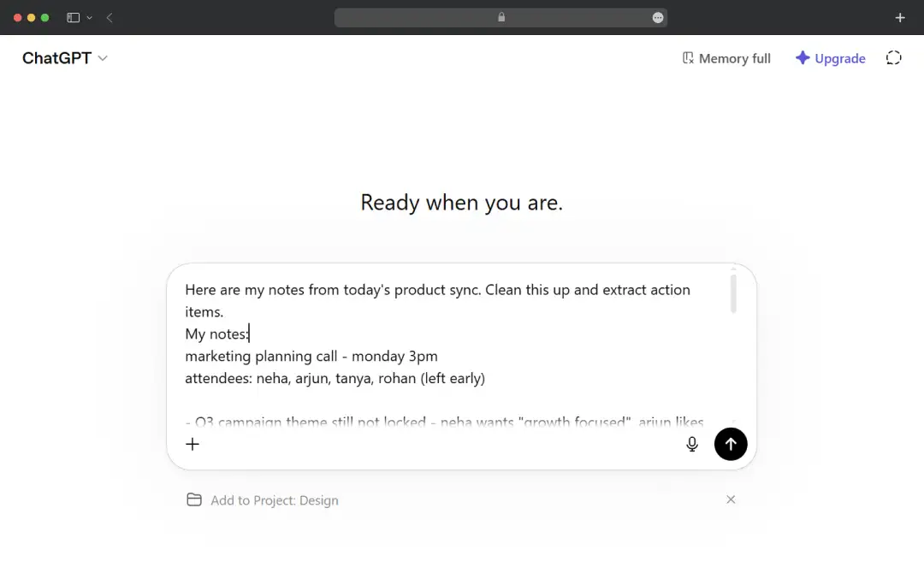This screenshot has width=924, height=579.
Task: Click the browser address bar
Action: 500,18
